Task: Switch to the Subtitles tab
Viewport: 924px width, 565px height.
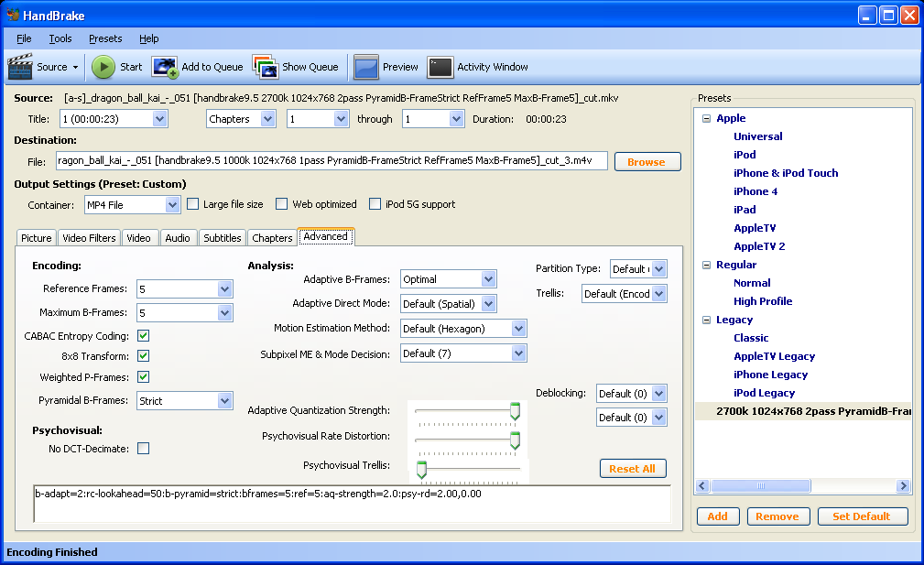Action: 223,237
